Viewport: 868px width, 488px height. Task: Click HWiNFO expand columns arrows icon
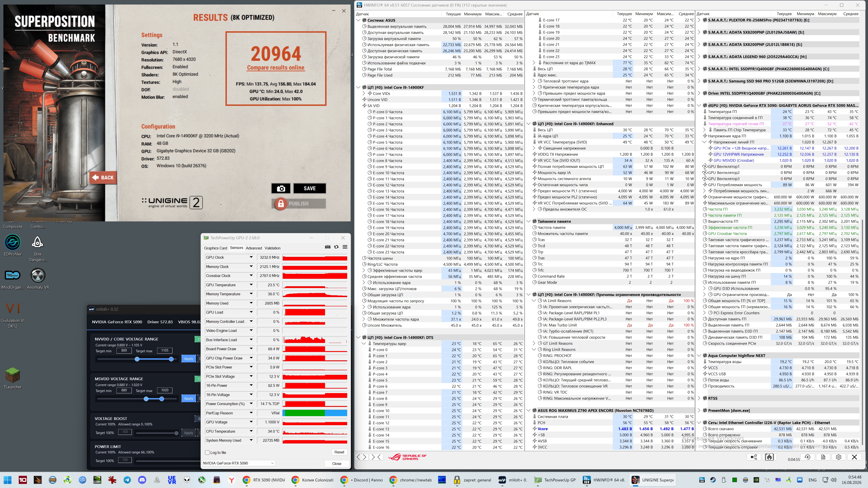(x=361, y=457)
